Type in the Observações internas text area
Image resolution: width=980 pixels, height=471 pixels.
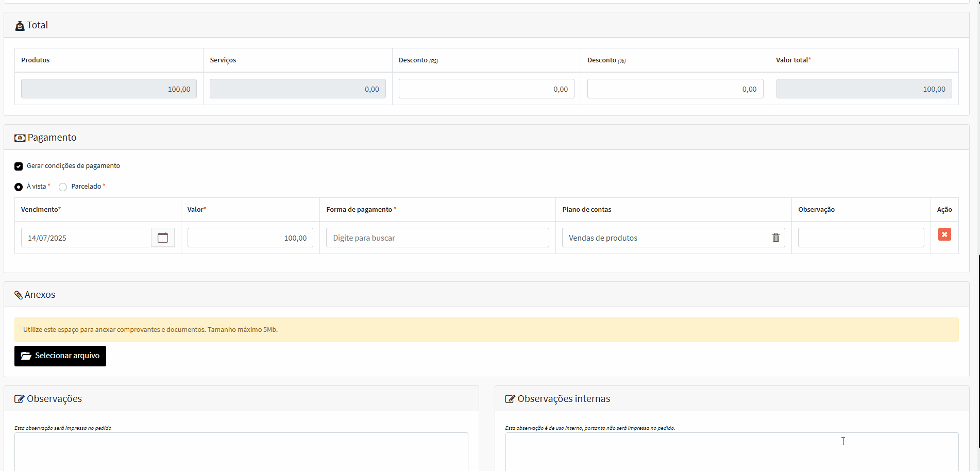732,451
